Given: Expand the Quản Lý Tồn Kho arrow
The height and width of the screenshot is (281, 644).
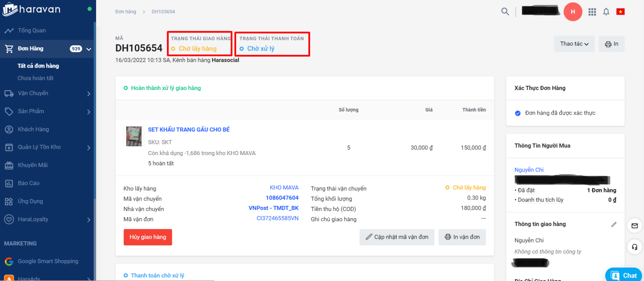Looking at the screenshot, I should coord(89,148).
